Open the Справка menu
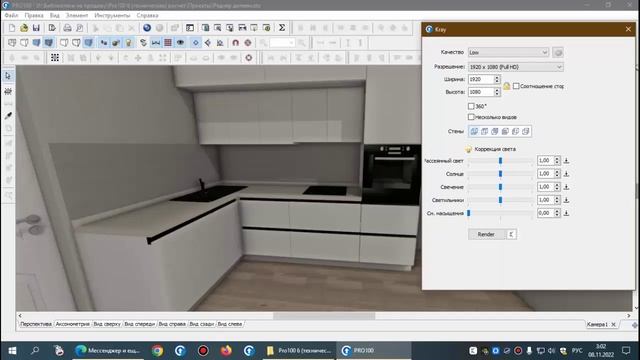This screenshot has width=640, height=360. click(x=147, y=16)
